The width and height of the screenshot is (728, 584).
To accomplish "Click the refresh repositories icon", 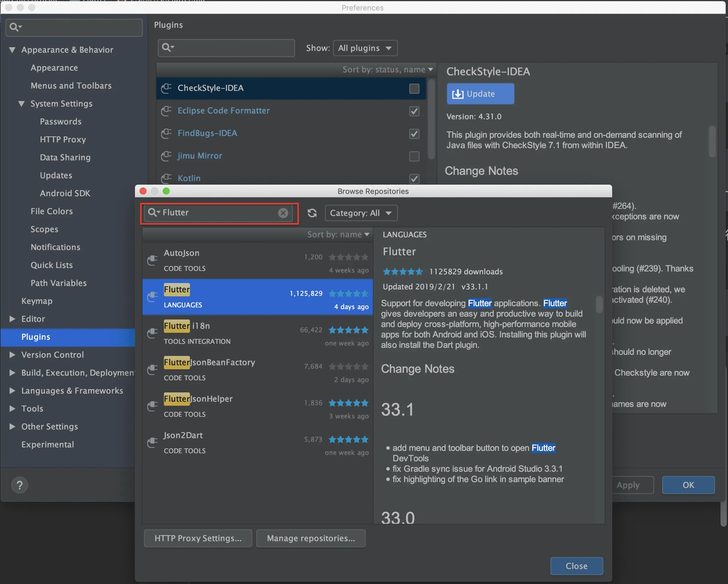I will click(312, 213).
